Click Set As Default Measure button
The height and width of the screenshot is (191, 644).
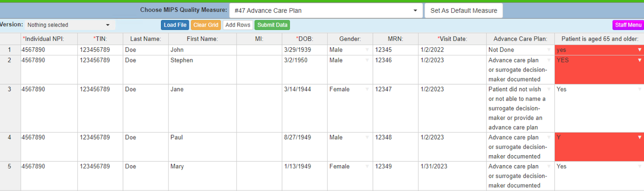pyautogui.click(x=463, y=10)
